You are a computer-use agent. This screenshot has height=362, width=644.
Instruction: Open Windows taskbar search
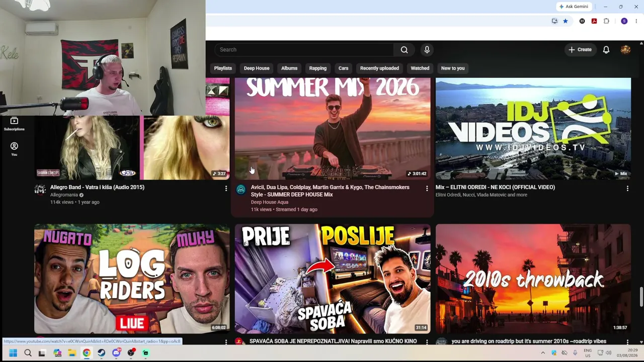tap(28, 353)
